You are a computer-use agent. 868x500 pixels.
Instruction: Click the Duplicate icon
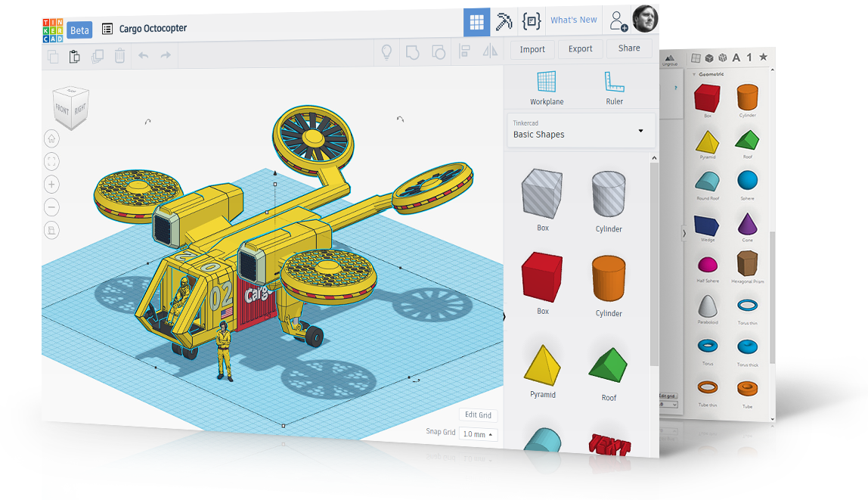coord(98,57)
